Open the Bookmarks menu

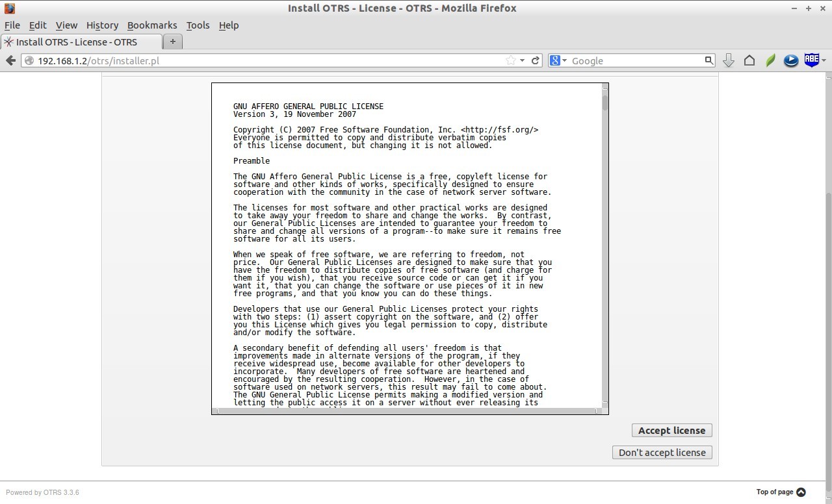[x=152, y=25]
